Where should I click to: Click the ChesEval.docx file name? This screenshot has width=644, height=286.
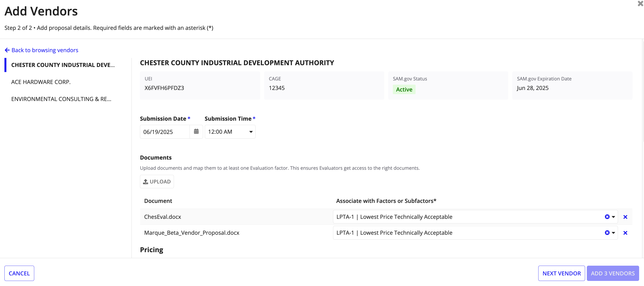click(x=162, y=217)
